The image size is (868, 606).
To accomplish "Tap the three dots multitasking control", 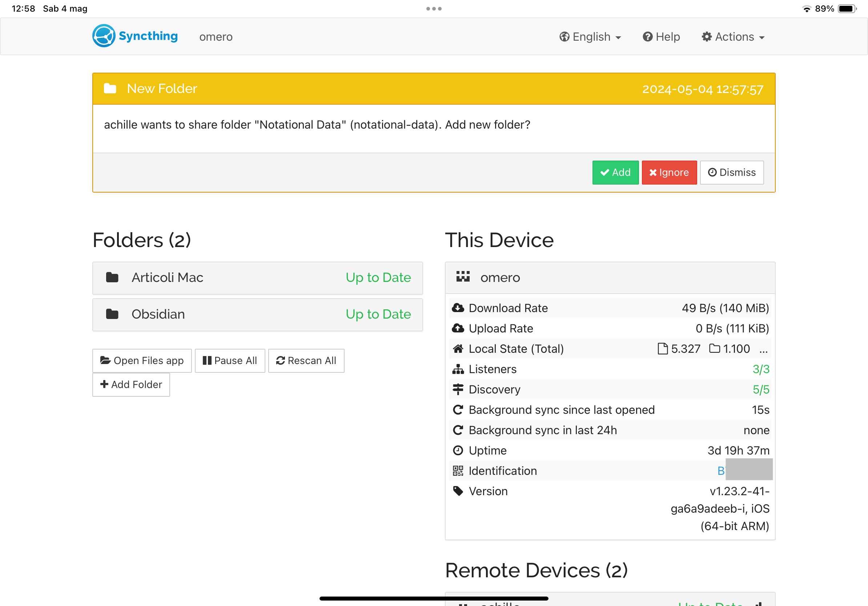I will pos(434,9).
